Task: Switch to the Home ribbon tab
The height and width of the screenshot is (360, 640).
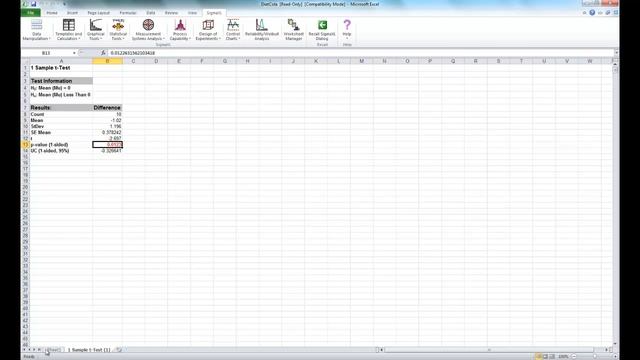Action: [x=52, y=13]
